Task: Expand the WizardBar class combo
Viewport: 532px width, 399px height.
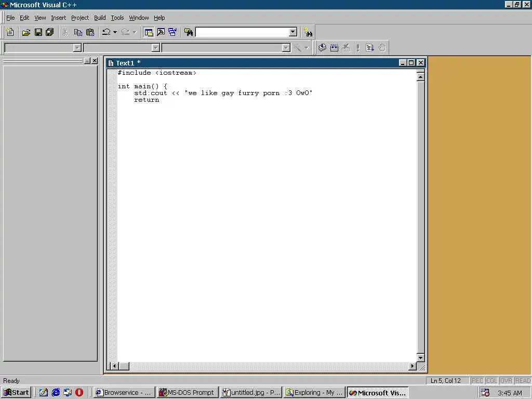Action: [77, 48]
